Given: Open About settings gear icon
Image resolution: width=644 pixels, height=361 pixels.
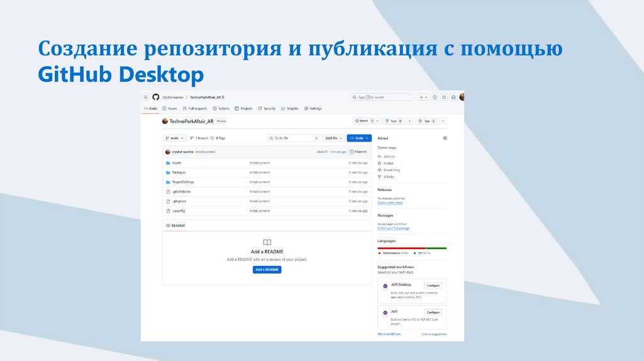Looking at the screenshot, I should coord(445,138).
